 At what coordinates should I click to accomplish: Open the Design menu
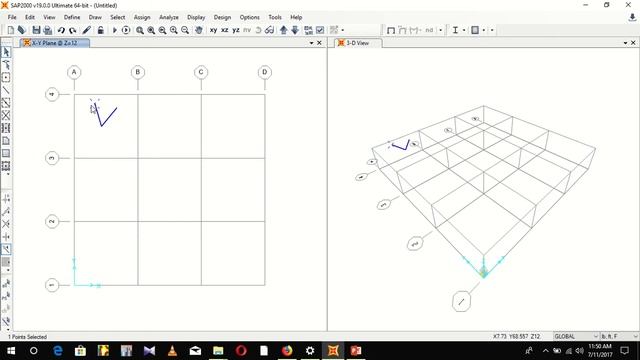click(222, 18)
